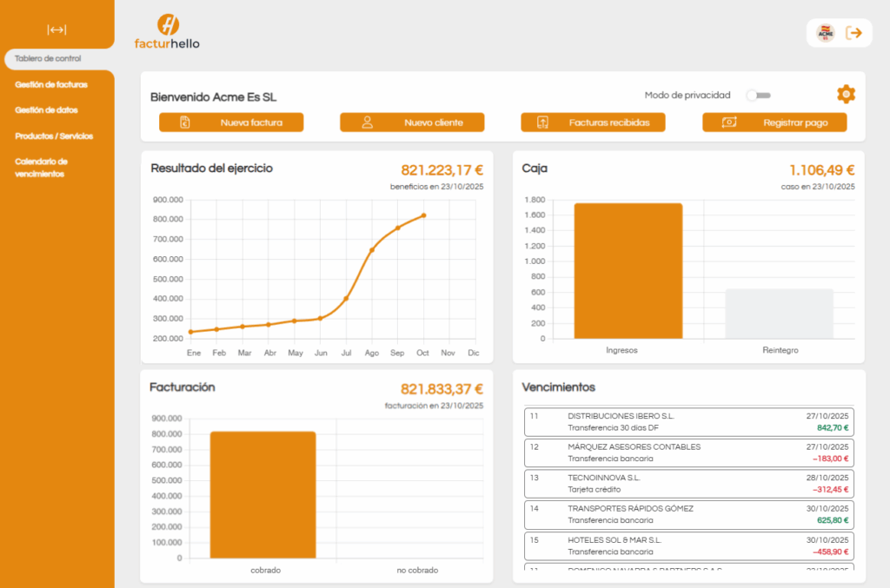
Task: Open Gestión de datos menu
Action: [x=46, y=110]
